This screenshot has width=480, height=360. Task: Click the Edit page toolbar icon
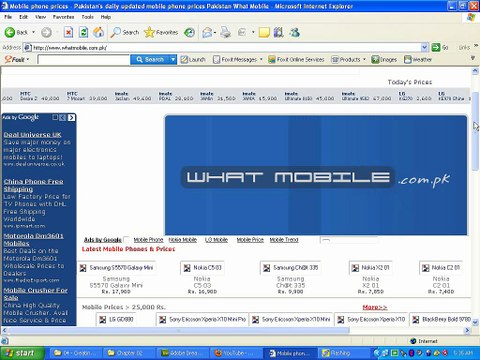[242, 32]
